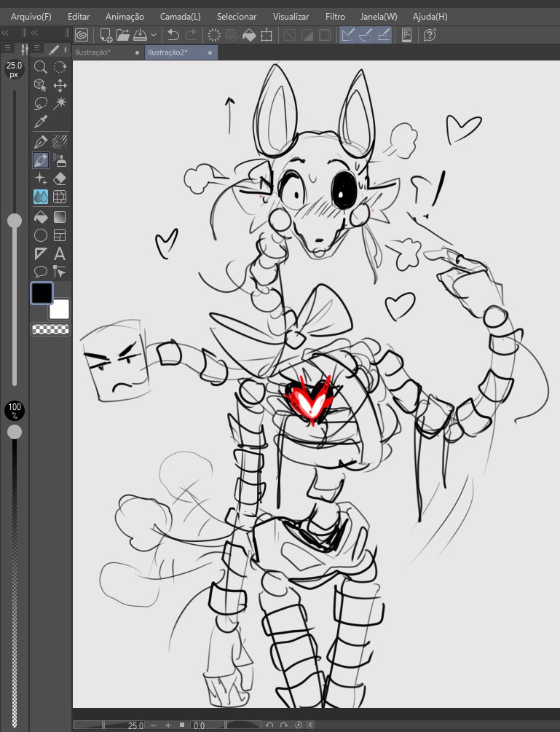Image resolution: width=560 pixels, height=732 pixels.
Task: Click the Save icon in toolbar
Action: 140,35
